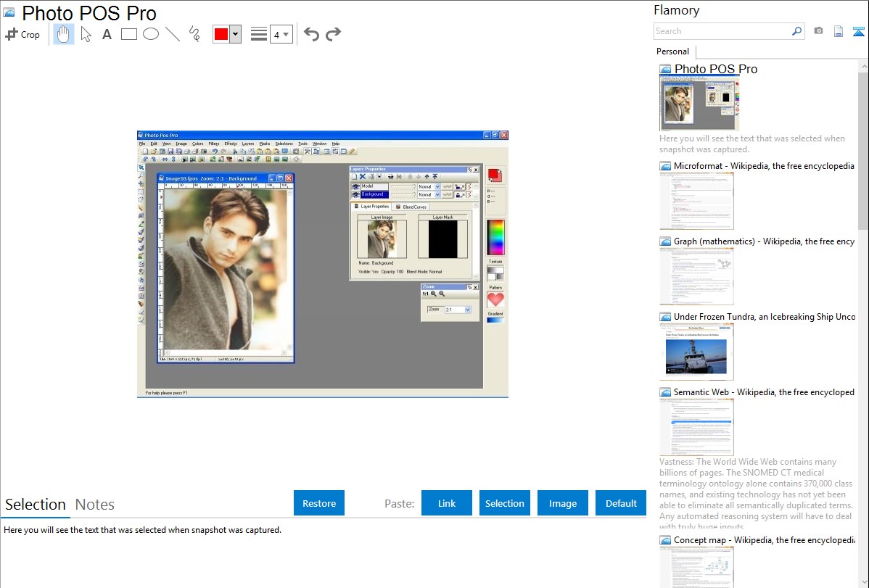This screenshot has height=588, width=869.
Task: Open the annotation color dropdown arrow
Action: [236, 34]
